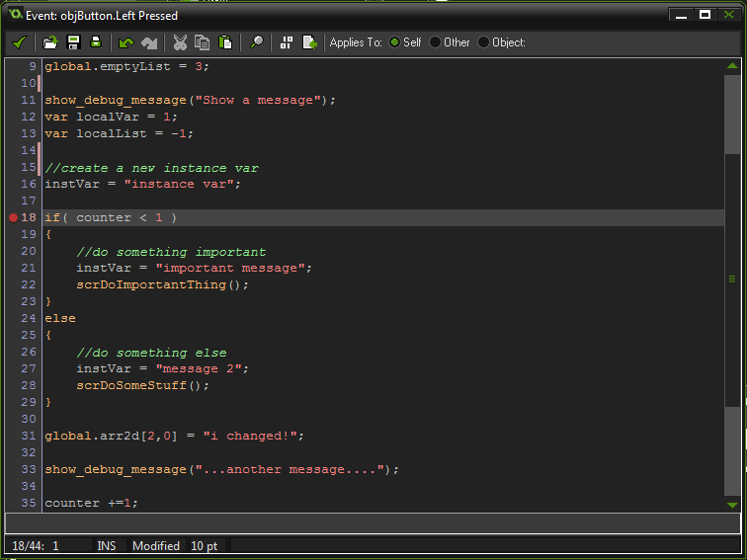Print the code
This screenshot has height=560, width=747.
96,42
